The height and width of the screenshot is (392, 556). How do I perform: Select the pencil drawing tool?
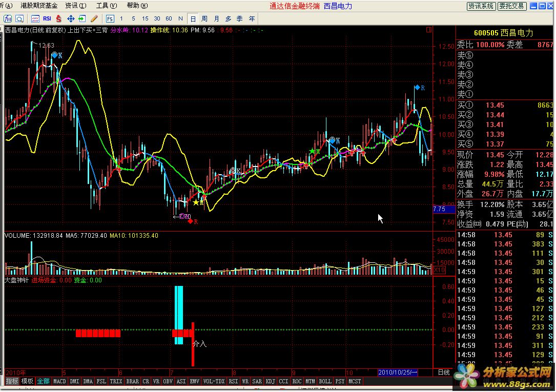click(x=94, y=19)
